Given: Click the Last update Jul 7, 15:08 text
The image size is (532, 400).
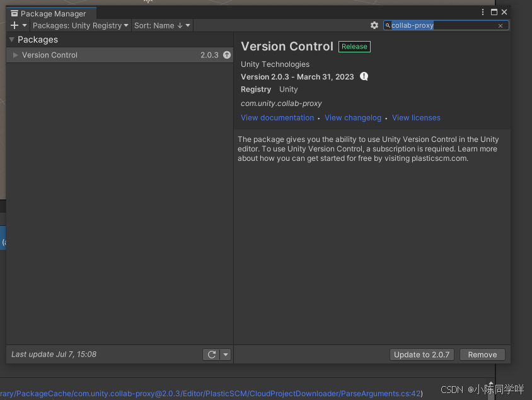Looking at the screenshot, I should (54, 354).
